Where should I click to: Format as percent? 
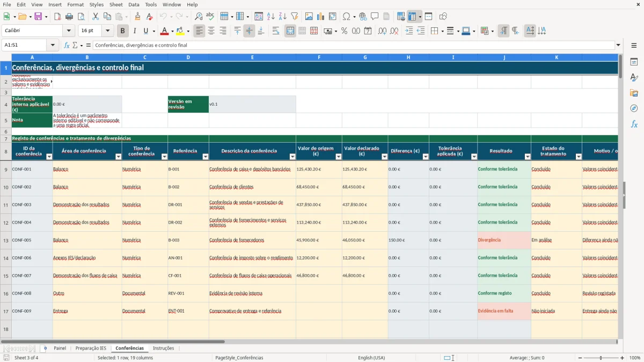pyautogui.click(x=344, y=31)
